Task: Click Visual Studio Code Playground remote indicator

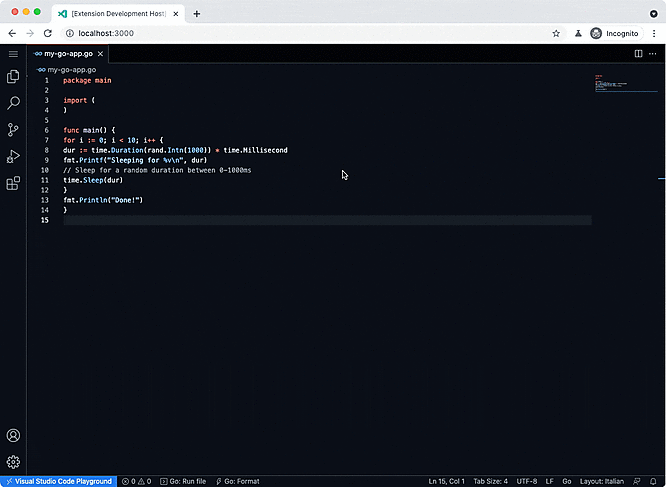Action: (59, 481)
